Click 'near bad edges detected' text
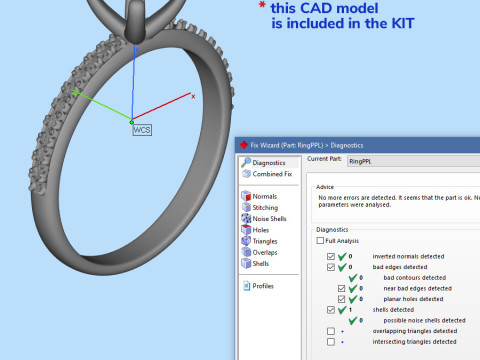480x360 pixels. point(418,288)
